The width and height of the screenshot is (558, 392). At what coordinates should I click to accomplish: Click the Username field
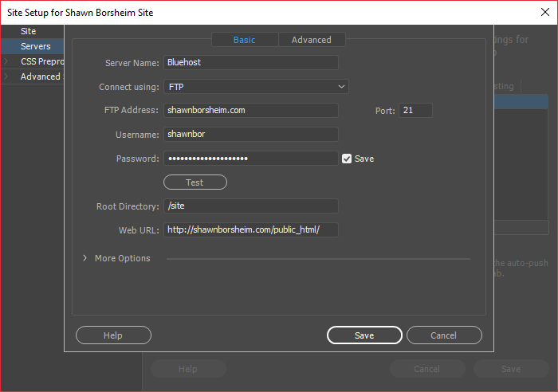point(251,134)
